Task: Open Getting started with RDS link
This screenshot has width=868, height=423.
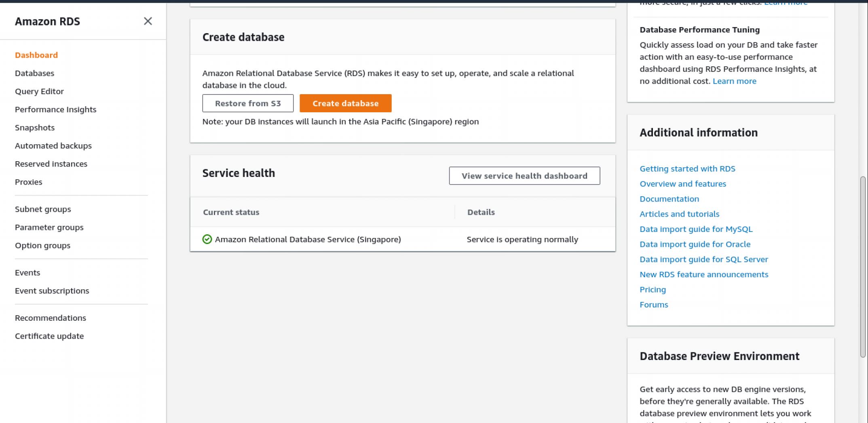Action: (x=687, y=169)
